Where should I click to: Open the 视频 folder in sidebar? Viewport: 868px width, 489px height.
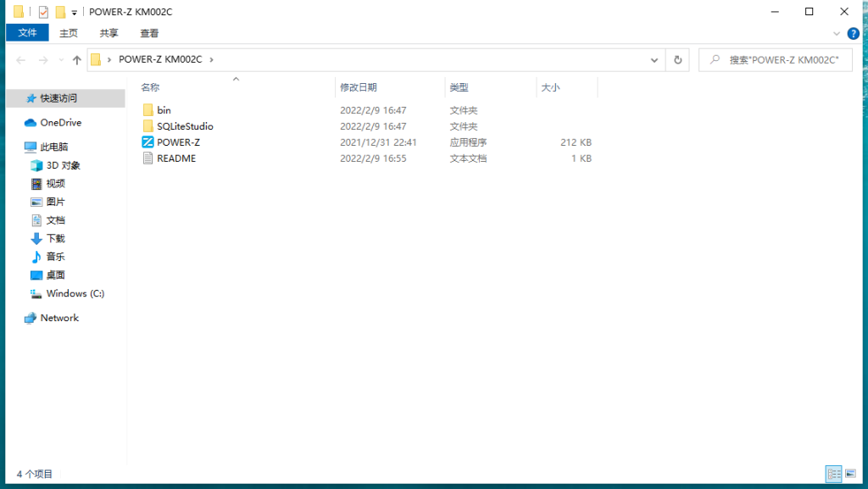[48, 184]
